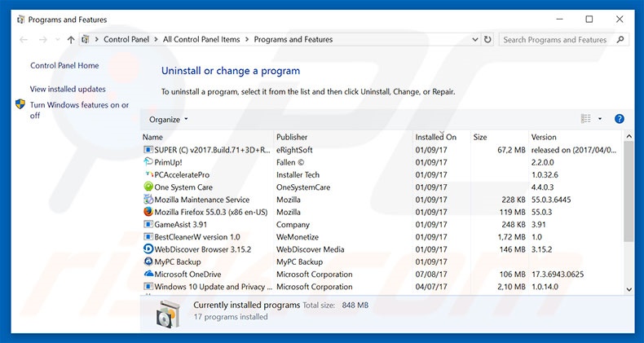Click the Windows 10 Update and Privacy icon

[148, 287]
